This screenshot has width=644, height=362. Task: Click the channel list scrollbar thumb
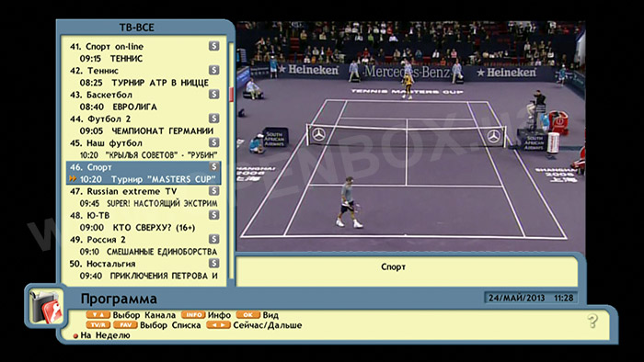231,94
